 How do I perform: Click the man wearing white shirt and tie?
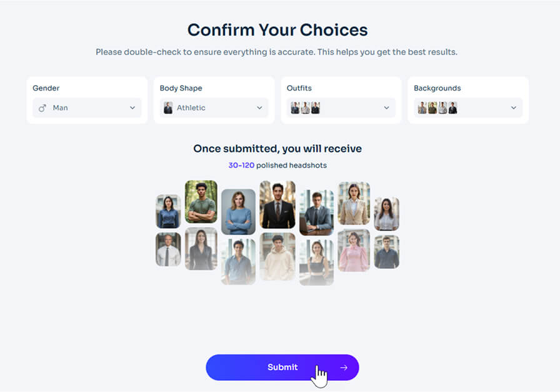[167, 249]
